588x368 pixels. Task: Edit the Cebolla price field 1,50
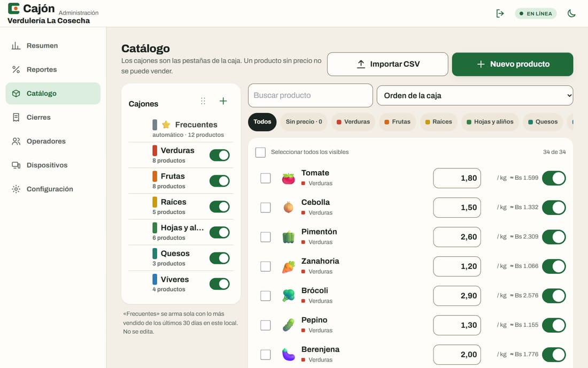457,208
